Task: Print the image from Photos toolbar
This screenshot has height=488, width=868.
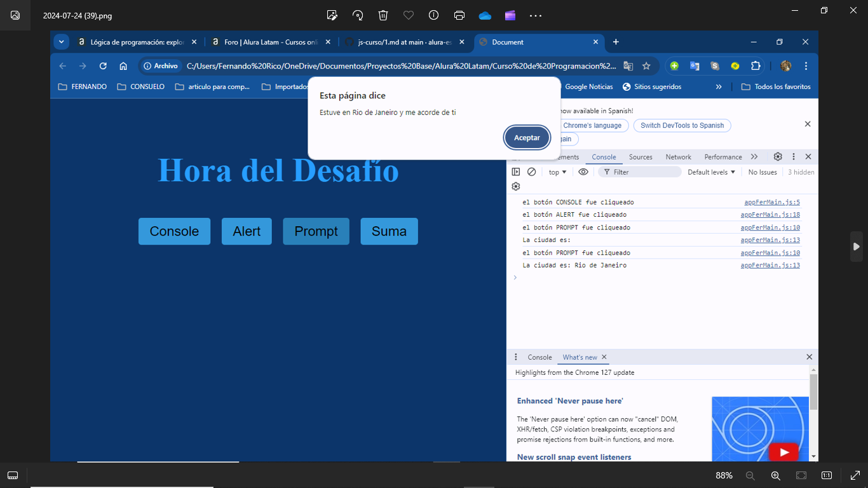Action: (459, 15)
